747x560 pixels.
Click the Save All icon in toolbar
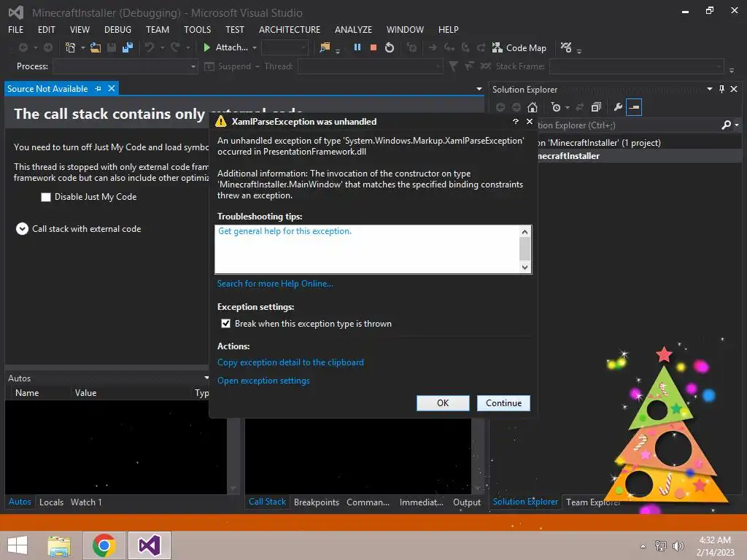pyautogui.click(x=127, y=47)
